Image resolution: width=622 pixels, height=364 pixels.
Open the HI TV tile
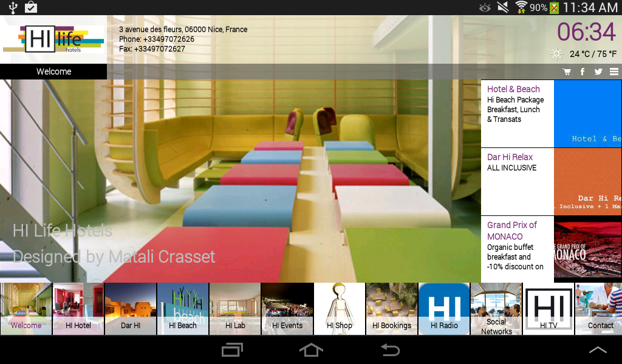click(x=549, y=309)
